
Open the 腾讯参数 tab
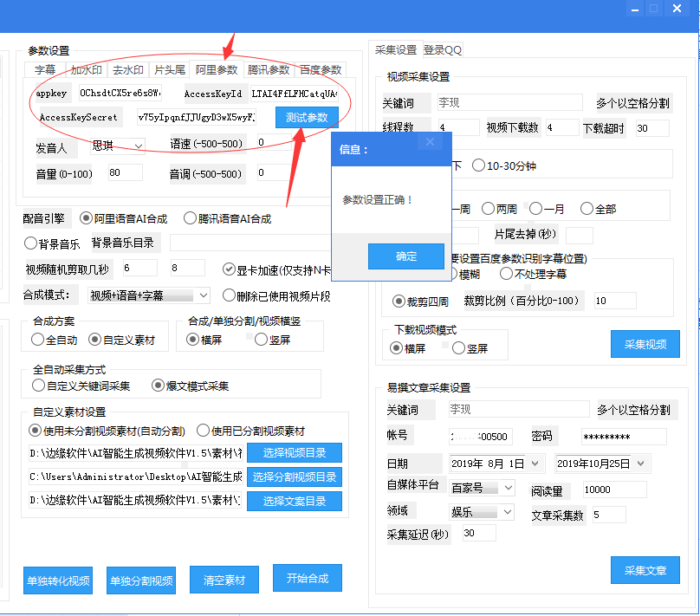[269, 70]
